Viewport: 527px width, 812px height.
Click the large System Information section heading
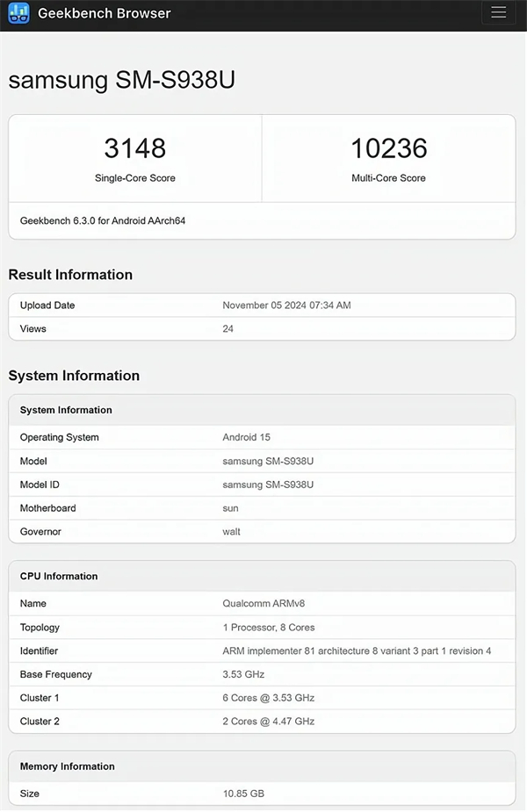point(74,376)
